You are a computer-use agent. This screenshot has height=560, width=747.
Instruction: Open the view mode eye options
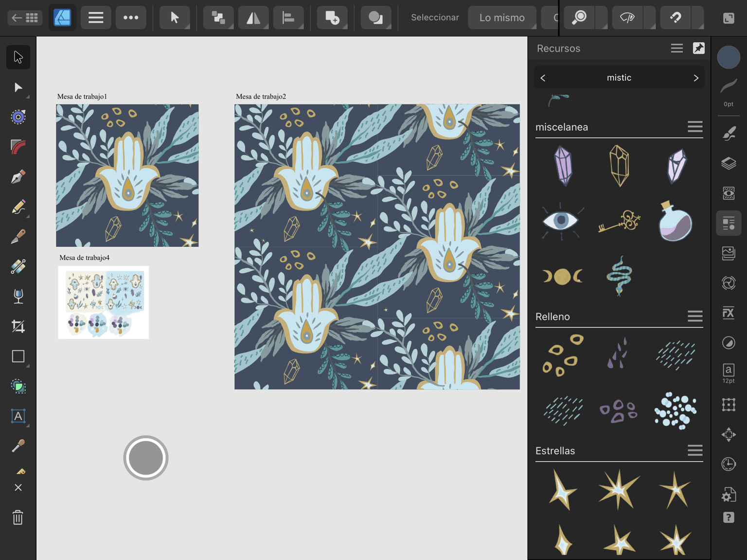(627, 18)
